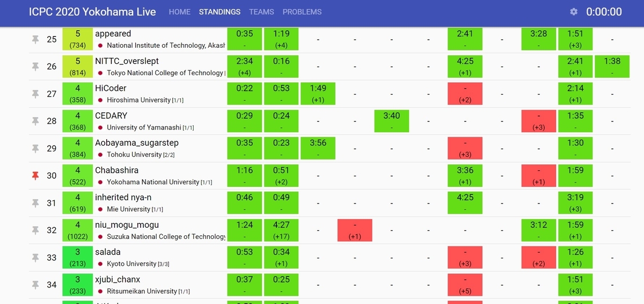Click the 3:36 (+1) cell in Chabashira row
The height and width of the screenshot is (304, 644).
click(x=465, y=176)
